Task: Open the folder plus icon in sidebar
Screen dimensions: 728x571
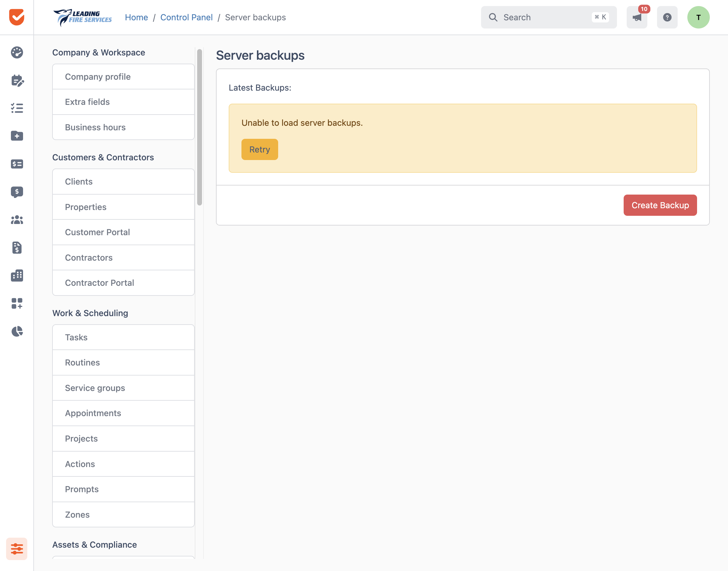Action: coord(17,136)
